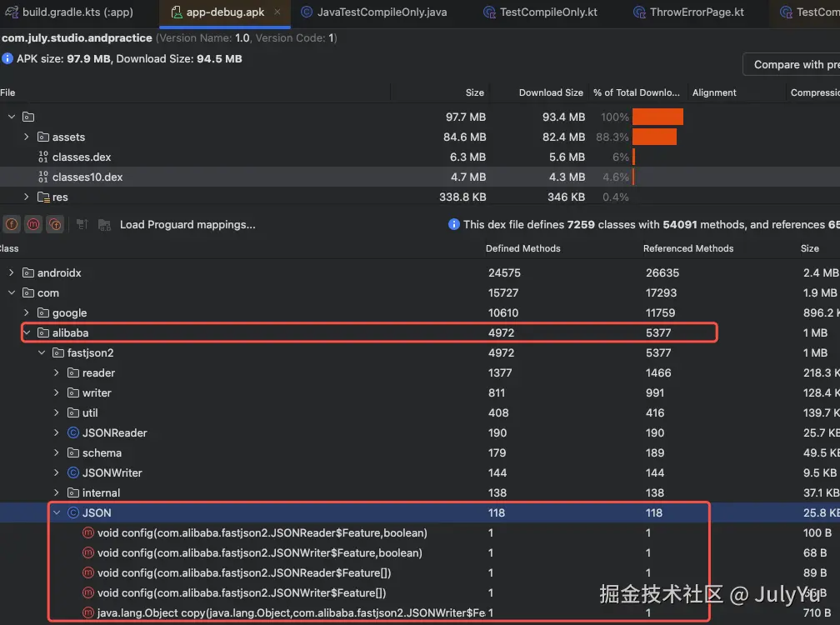The height and width of the screenshot is (625, 840).
Task: Collapse the alibaba package node
Action: coord(27,332)
